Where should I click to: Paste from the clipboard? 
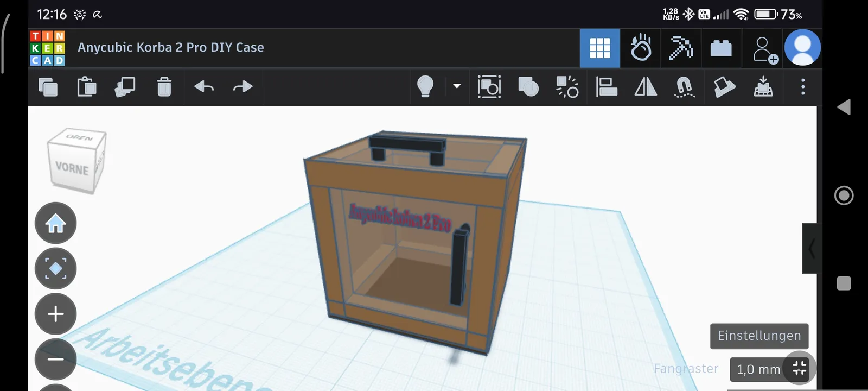[87, 87]
